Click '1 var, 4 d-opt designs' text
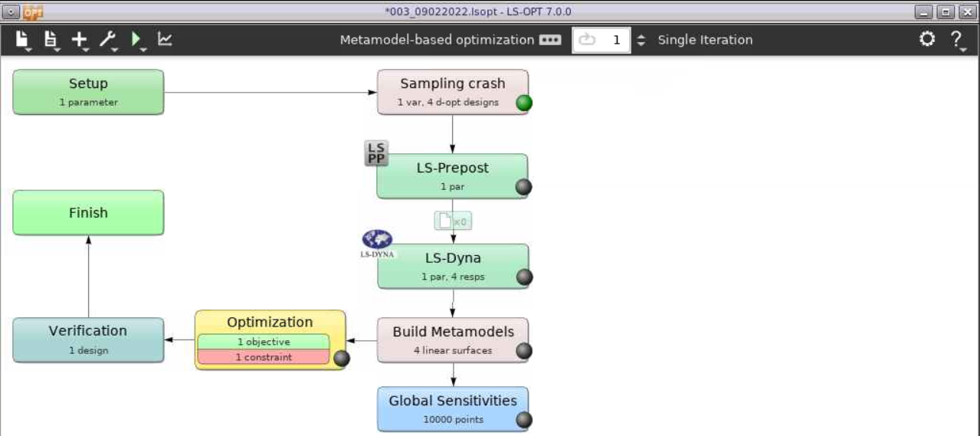Image resolution: width=980 pixels, height=436 pixels. point(447,102)
